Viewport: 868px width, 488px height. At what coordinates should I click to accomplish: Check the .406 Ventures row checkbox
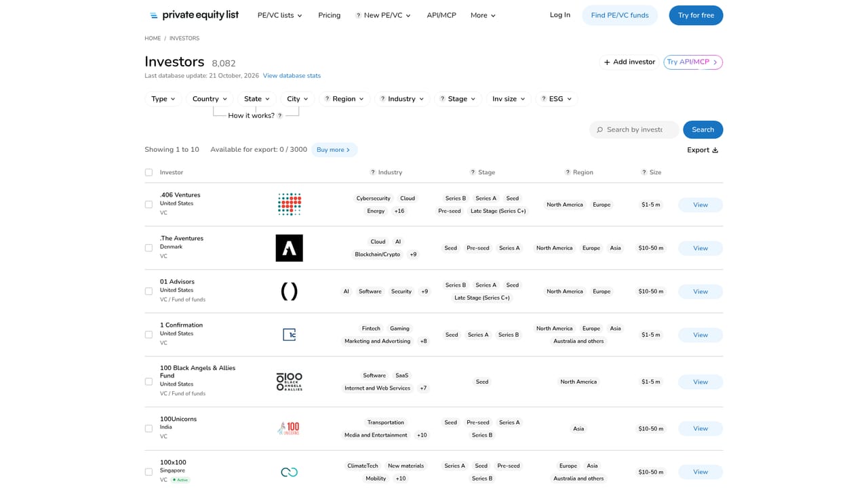pyautogui.click(x=149, y=205)
